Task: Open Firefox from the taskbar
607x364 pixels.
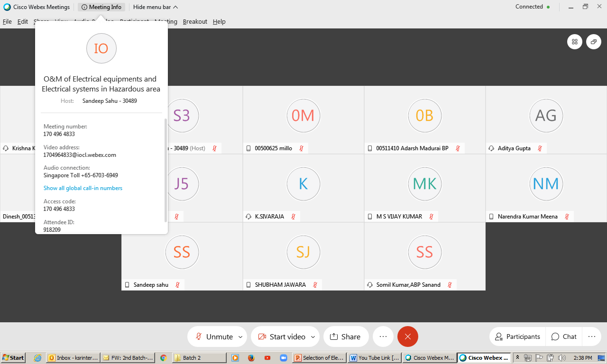Action: 251,358
